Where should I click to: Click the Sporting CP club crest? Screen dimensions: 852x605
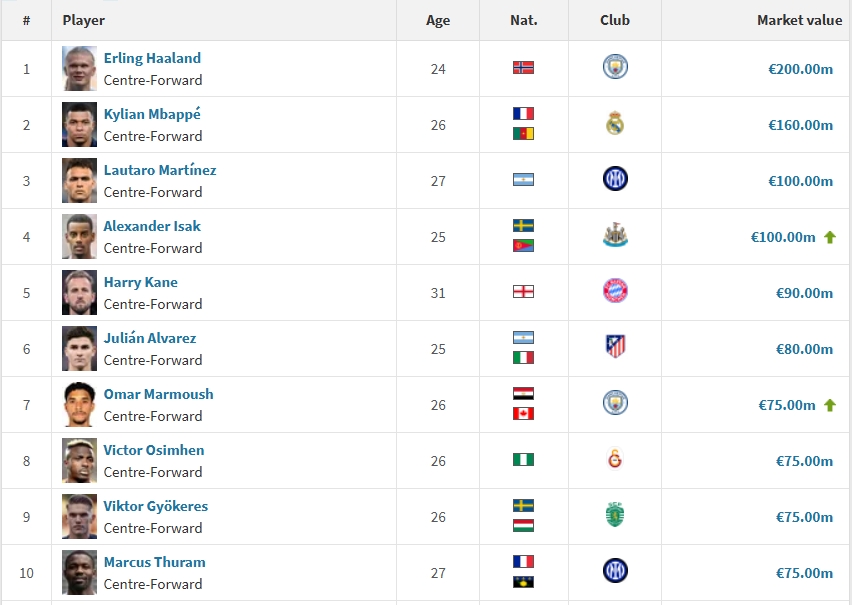tap(615, 516)
